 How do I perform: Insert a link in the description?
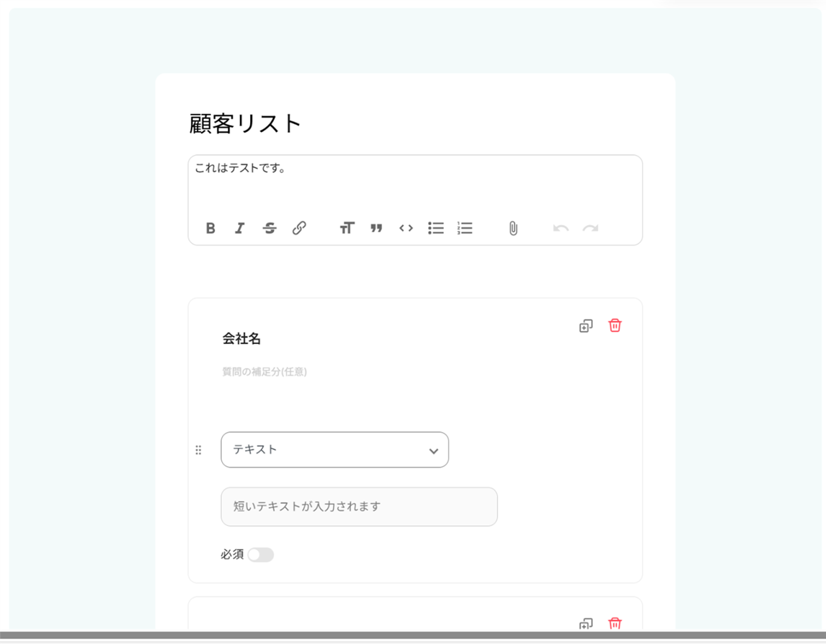click(299, 228)
